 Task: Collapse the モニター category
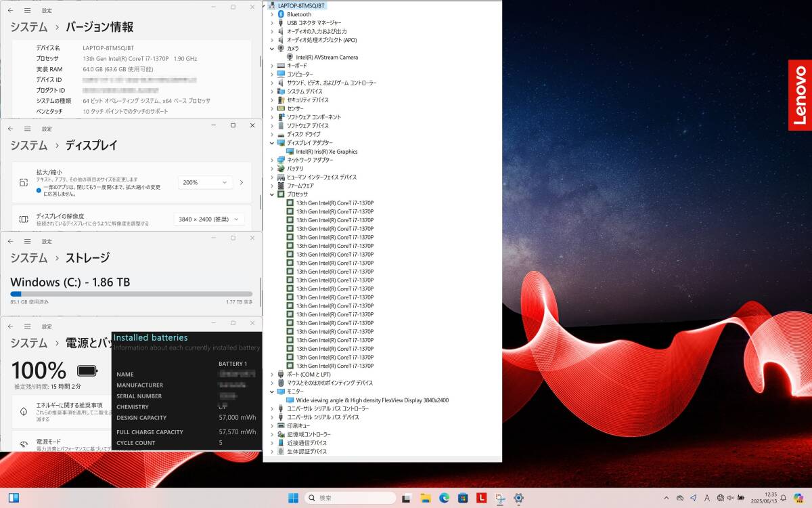pyautogui.click(x=272, y=391)
